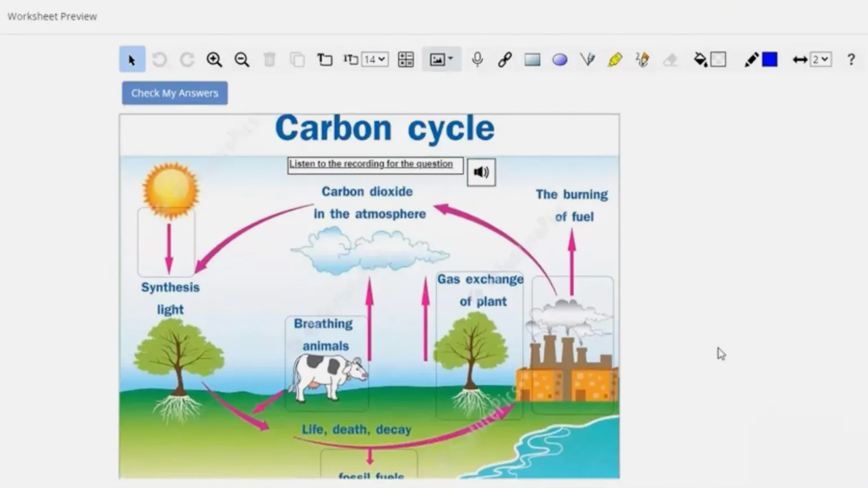Play the audio speaker button
This screenshot has height=488, width=868.
(x=481, y=172)
